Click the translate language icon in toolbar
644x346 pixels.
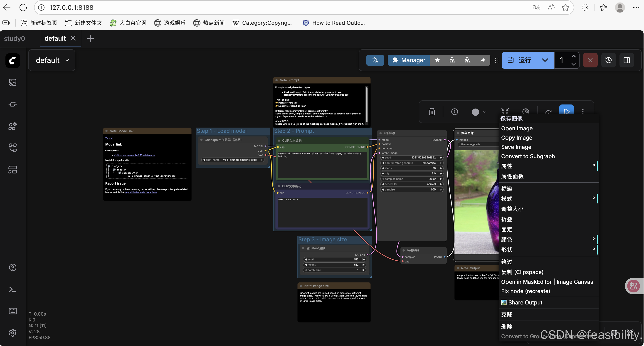point(375,60)
